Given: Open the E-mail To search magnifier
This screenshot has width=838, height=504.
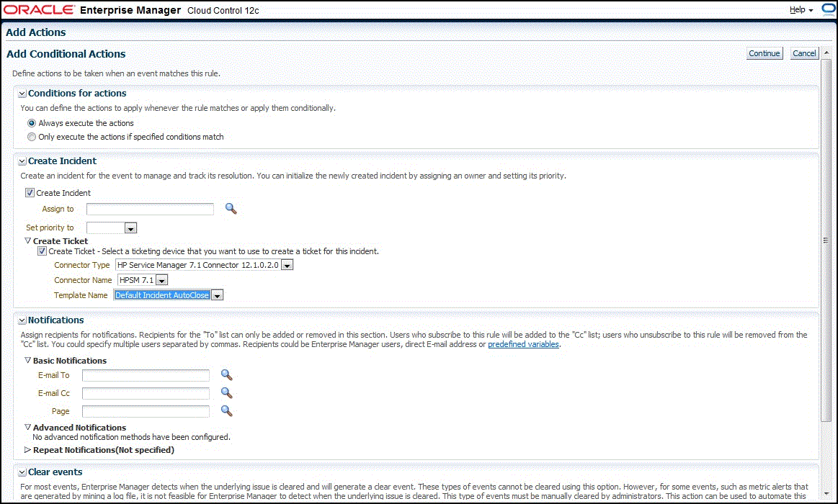Looking at the screenshot, I should [226, 375].
